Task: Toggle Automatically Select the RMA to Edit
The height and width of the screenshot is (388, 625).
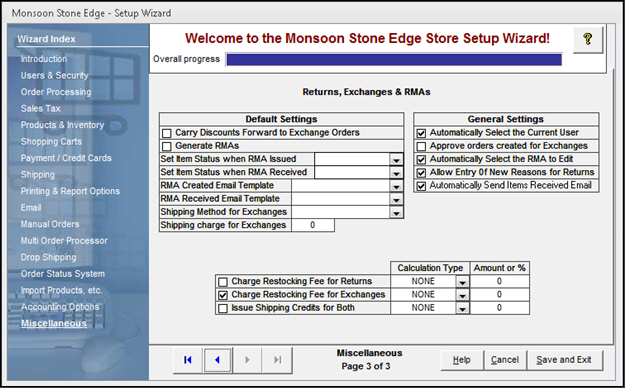Action: 421,160
